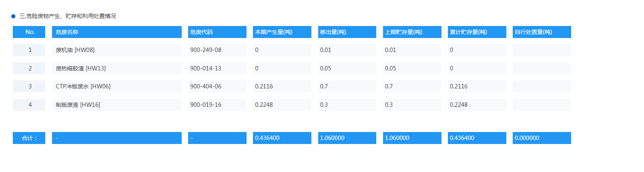Click the 上期贮存量(吨) column header
Screen dimensions: 644x172
pos(412,32)
